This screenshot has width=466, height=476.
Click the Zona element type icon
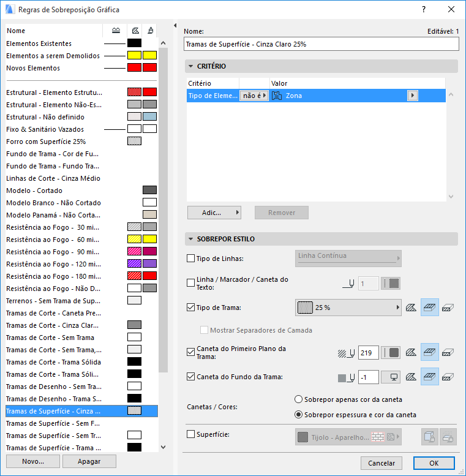click(277, 96)
